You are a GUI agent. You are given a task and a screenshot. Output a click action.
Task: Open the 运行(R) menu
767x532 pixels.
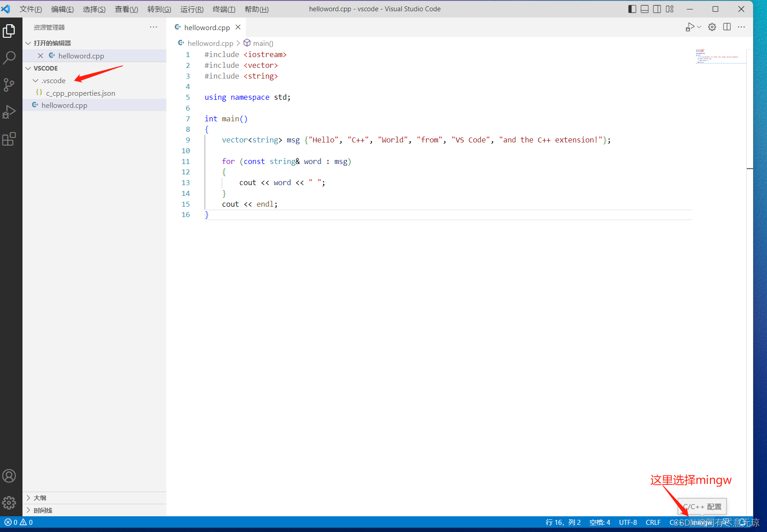click(192, 9)
